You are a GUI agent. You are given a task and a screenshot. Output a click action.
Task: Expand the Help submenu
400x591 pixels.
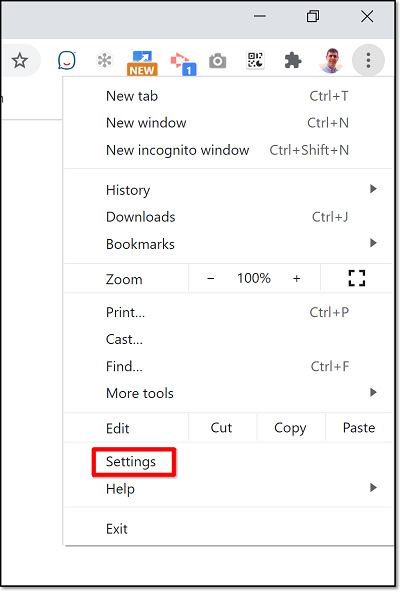click(x=228, y=488)
